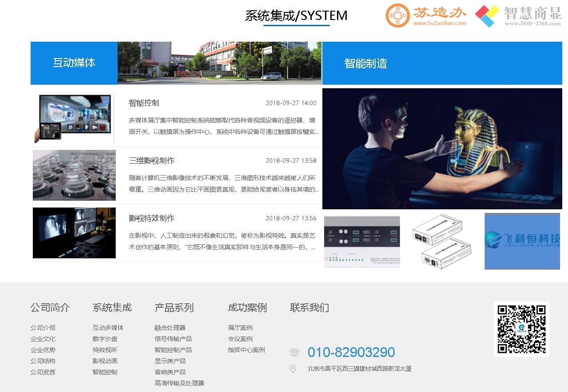The width and height of the screenshot is (568, 392).
Task: Click the 智慧商显 diamond logo
Action: (487, 16)
